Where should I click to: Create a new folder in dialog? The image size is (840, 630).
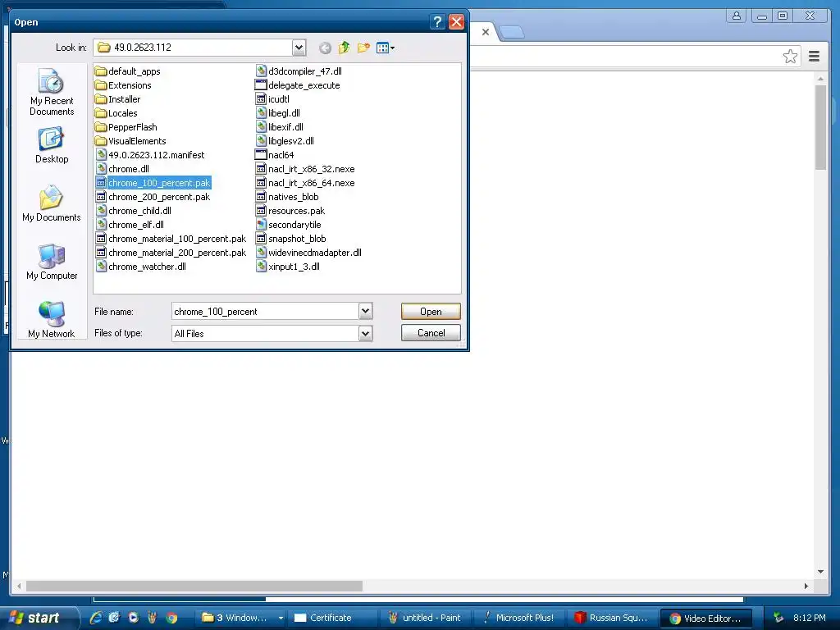click(363, 48)
